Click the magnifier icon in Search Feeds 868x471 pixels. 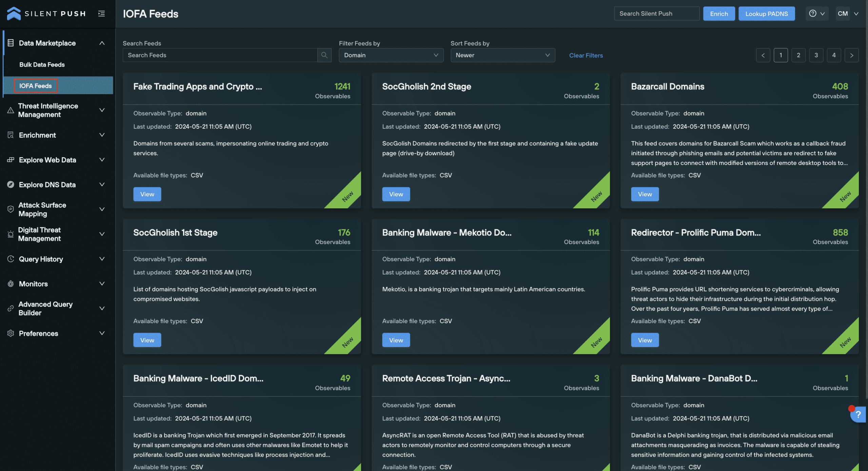pyautogui.click(x=324, y=55)
